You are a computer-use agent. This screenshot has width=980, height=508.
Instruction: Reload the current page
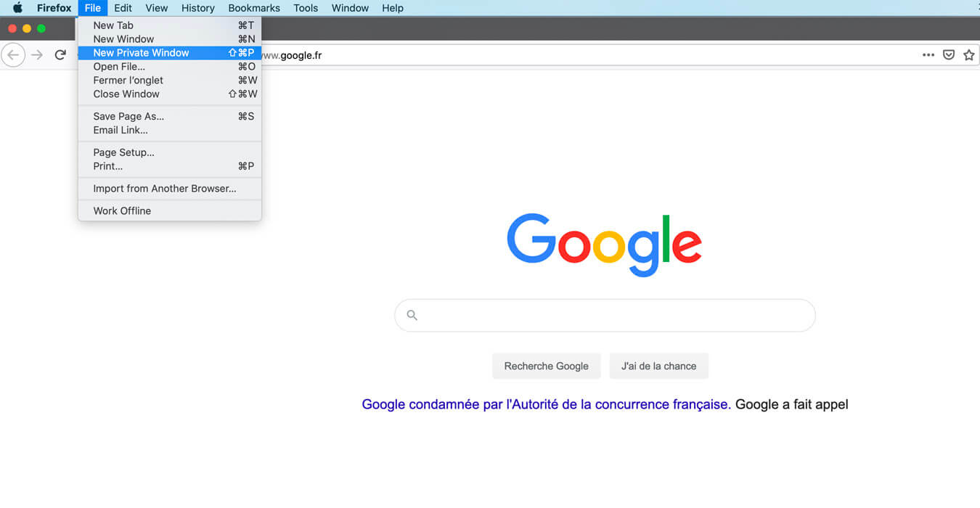[x=61, y=55]
